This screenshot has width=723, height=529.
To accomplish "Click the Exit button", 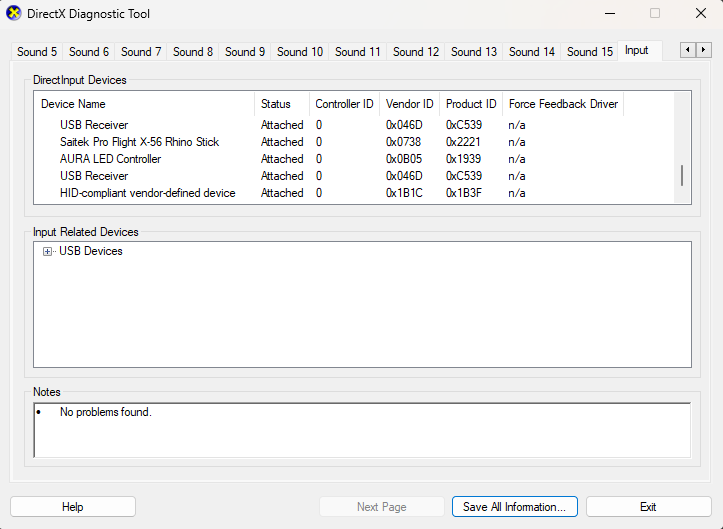I will pyautogui.click(x=648, y=507).
